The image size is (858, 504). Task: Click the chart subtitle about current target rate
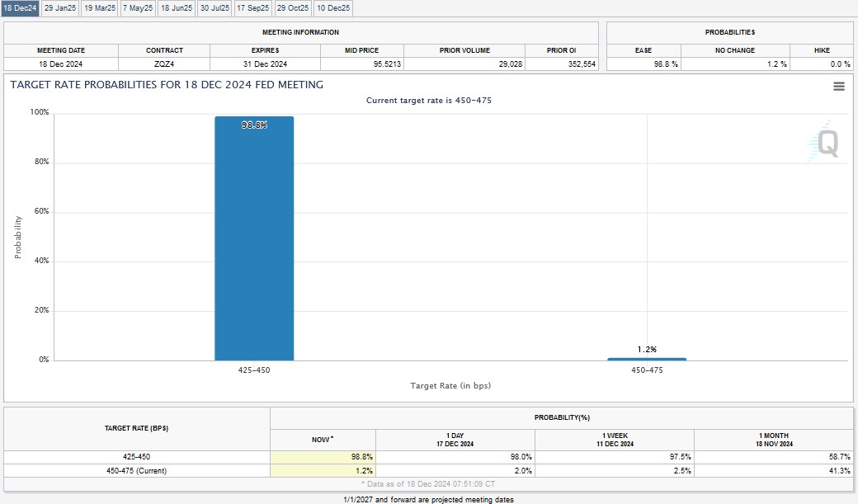[x=428, y=101]
